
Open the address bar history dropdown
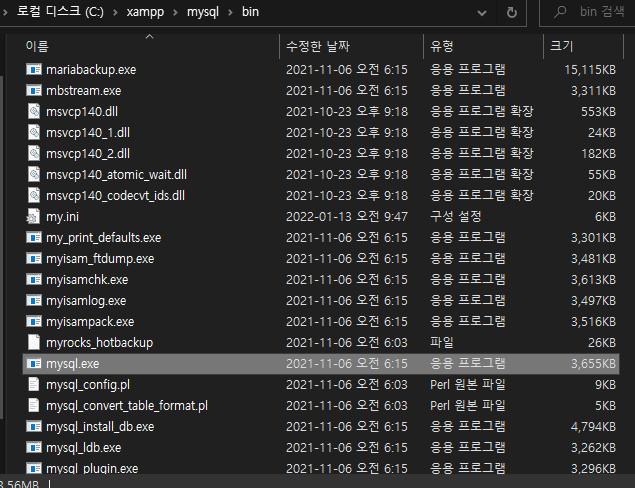[482, 13]
